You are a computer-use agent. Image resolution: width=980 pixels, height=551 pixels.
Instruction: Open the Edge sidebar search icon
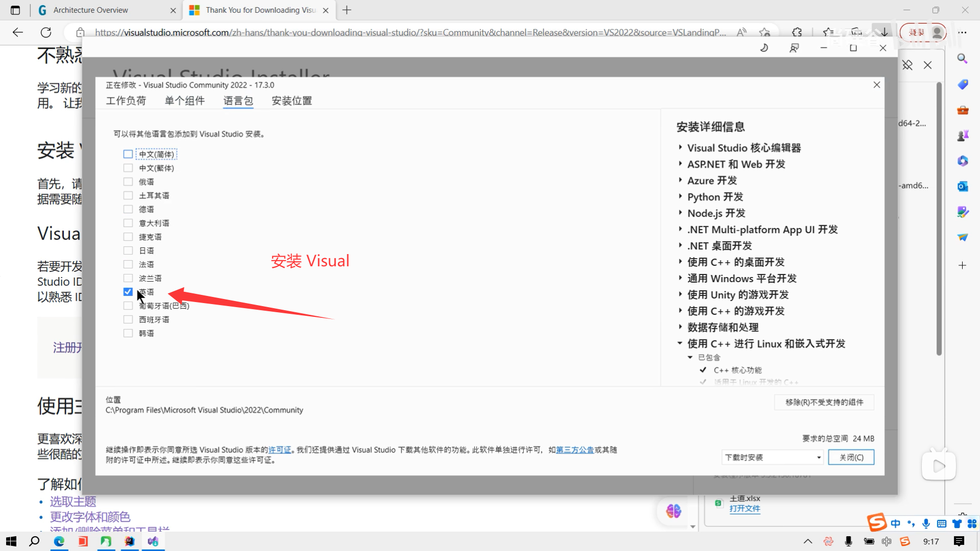pos(962,59)
